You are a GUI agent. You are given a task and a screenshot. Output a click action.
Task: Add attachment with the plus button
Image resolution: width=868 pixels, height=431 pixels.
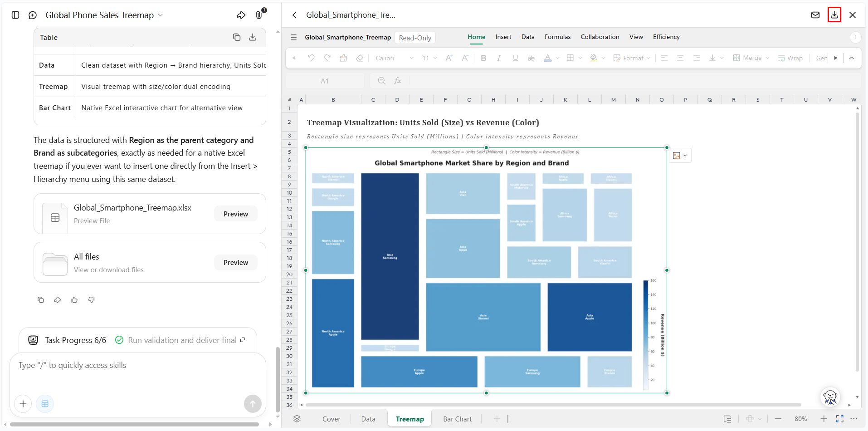23,404
